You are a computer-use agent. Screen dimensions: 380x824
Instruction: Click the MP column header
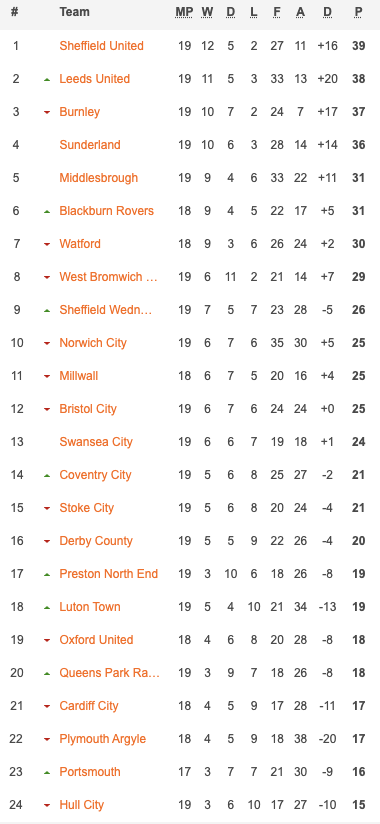point(184,12)
